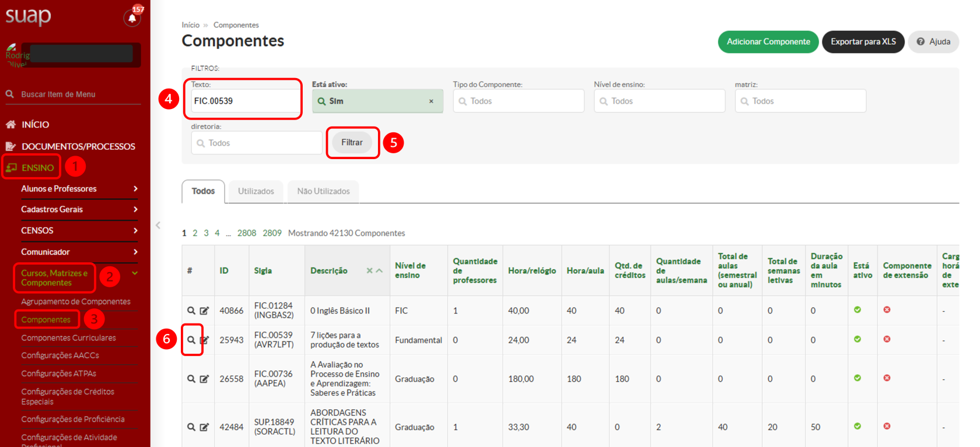Screen dimensions: 980x447
Task: Expand the CENSOS submenu
Action: 79,230
